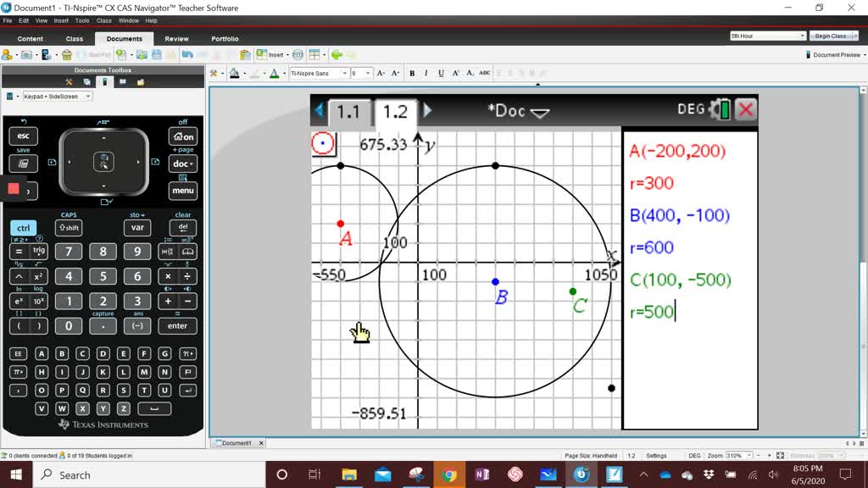Toggle DEG angle mode in status bar
Image resolution: width=868 pixels, height=488 pixels.
694,455
